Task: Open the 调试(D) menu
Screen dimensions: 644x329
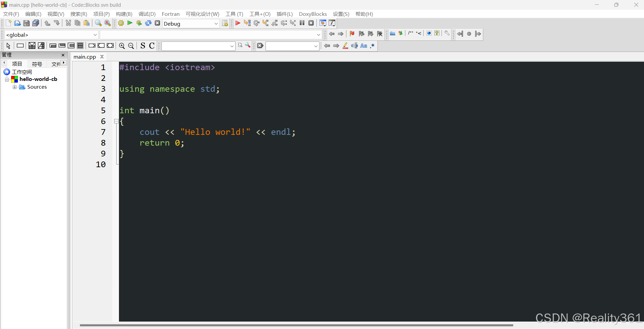Action: (x=147, y=14)
